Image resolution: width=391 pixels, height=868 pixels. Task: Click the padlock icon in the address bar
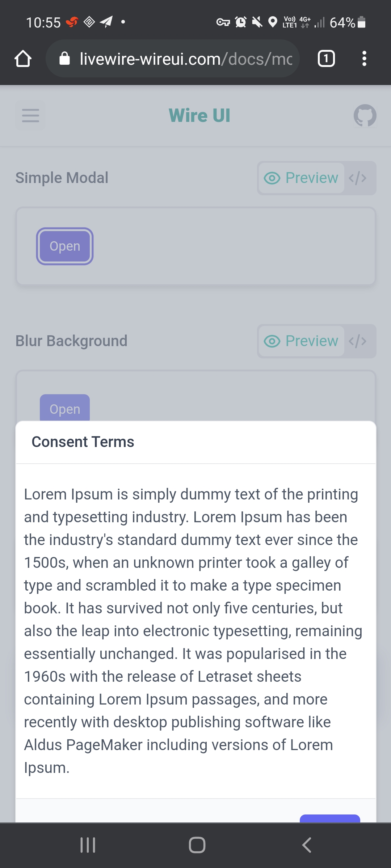(66, 59)
